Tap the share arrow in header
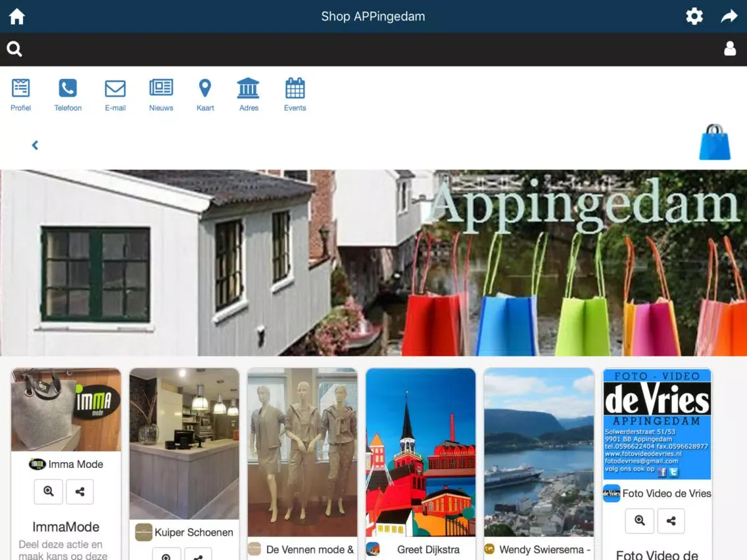The height and width of the screenshot is (560, 747). pos(729,16)
